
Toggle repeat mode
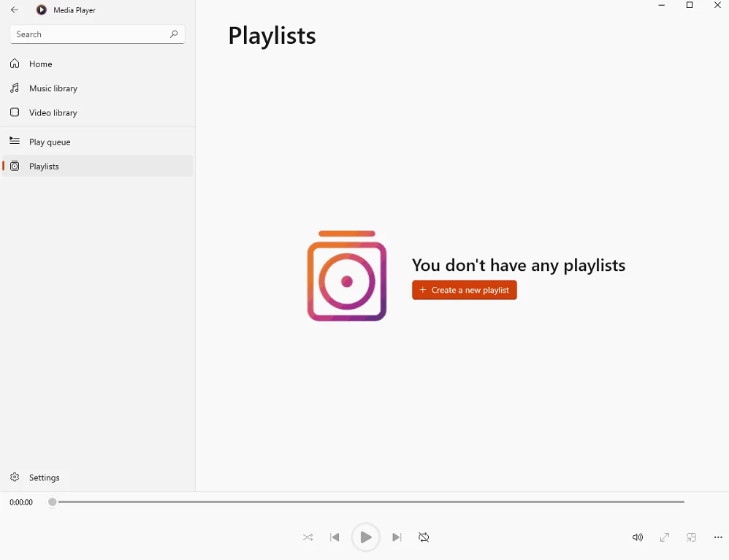(x=424, y=537)
